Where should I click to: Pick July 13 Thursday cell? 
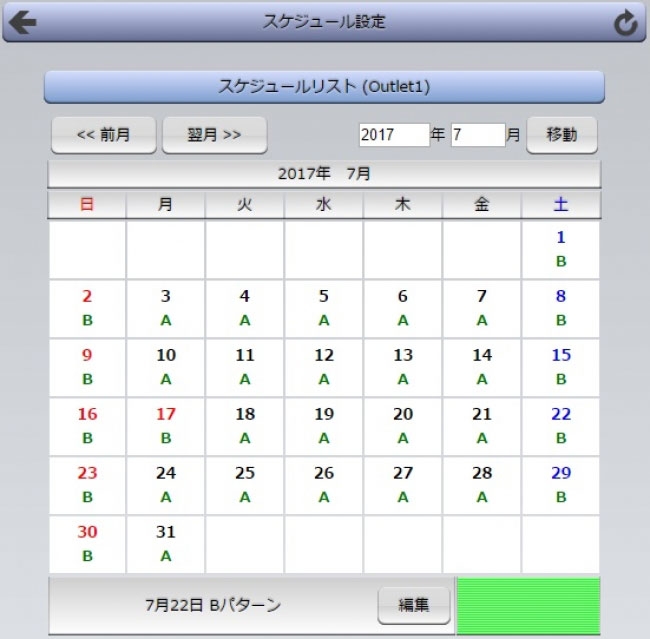(x=403, y=367)
